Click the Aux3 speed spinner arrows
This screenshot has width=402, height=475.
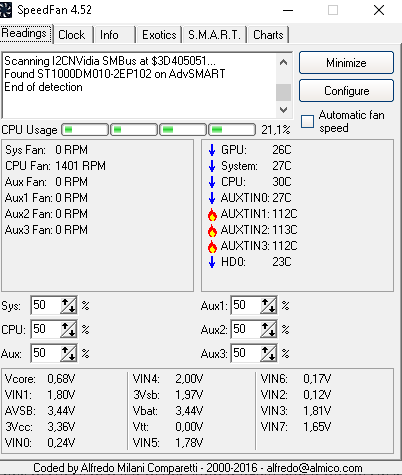point(268,353)
